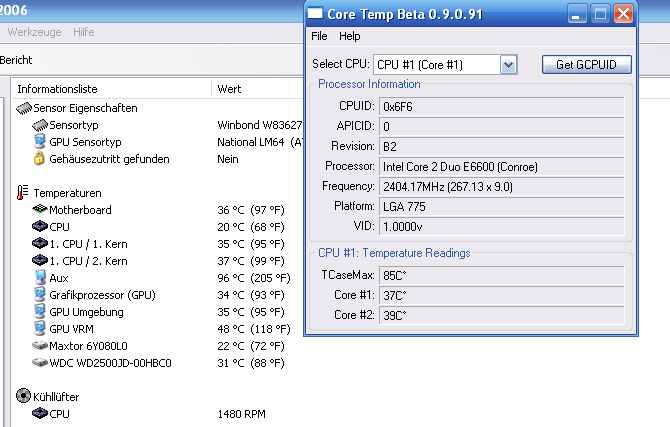Screen dimensions: 670x427
Task: Click the Sensor Eigenschaften chip icon
Action: (x=24, y=108)
